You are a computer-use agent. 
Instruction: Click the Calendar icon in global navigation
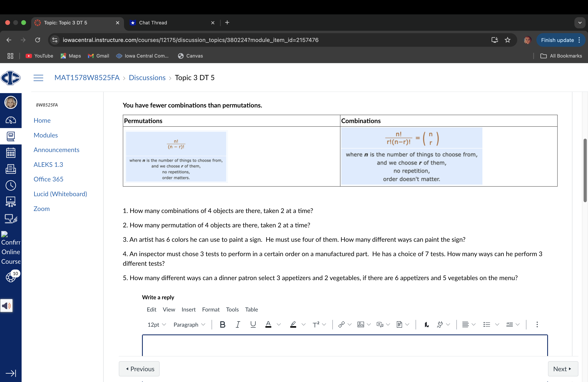(x=11, y=153)
